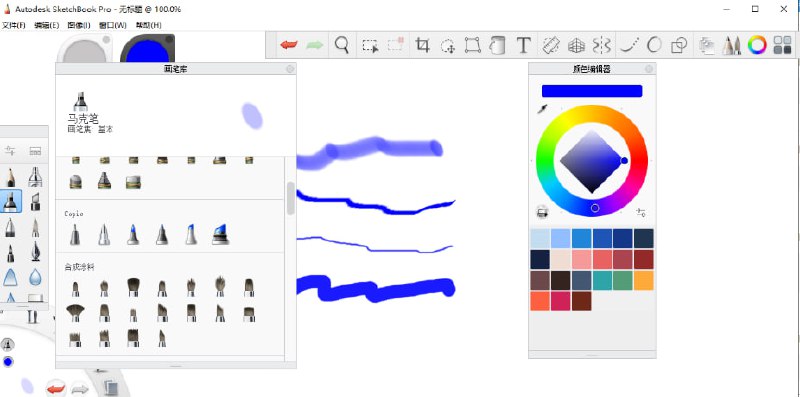The height and width of the screenshot is (397, 800).
Task: Pick the pale peach swatch
Action: pos(561,259)
